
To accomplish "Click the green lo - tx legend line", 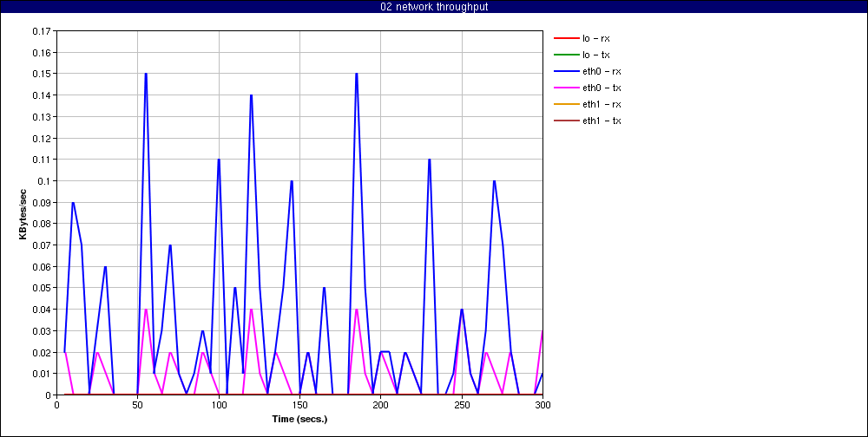I will coord(566,55).
